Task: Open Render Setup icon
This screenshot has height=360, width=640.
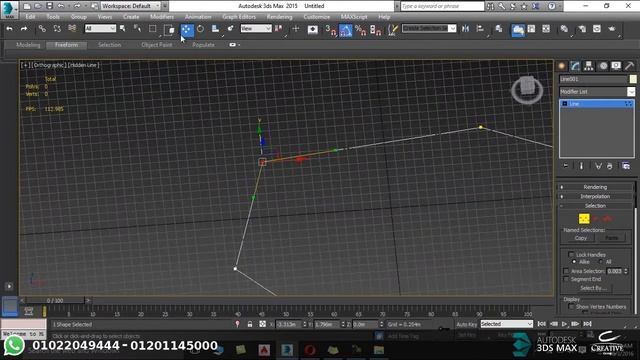Action: point(582,29)
